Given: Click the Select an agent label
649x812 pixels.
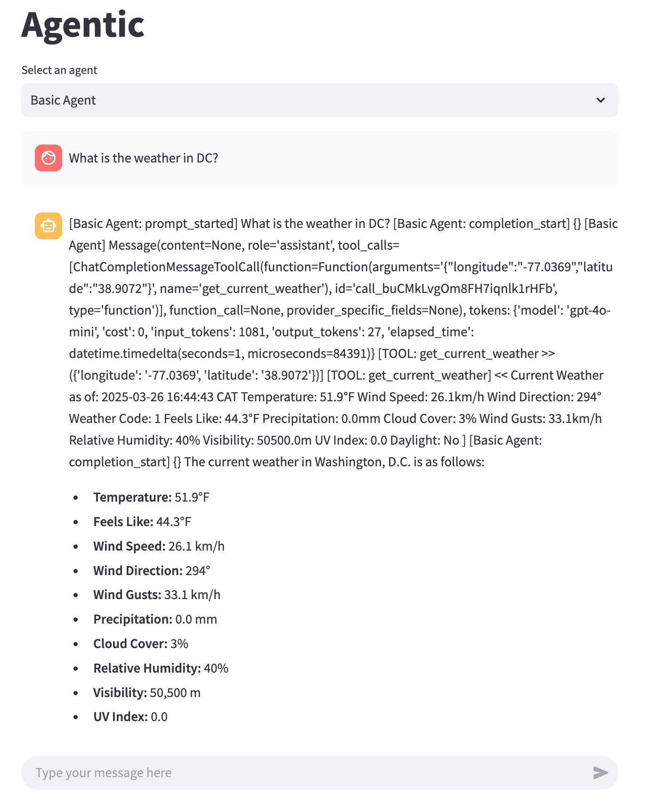Looking at the screenshot, I should click(x=59, y=70).
